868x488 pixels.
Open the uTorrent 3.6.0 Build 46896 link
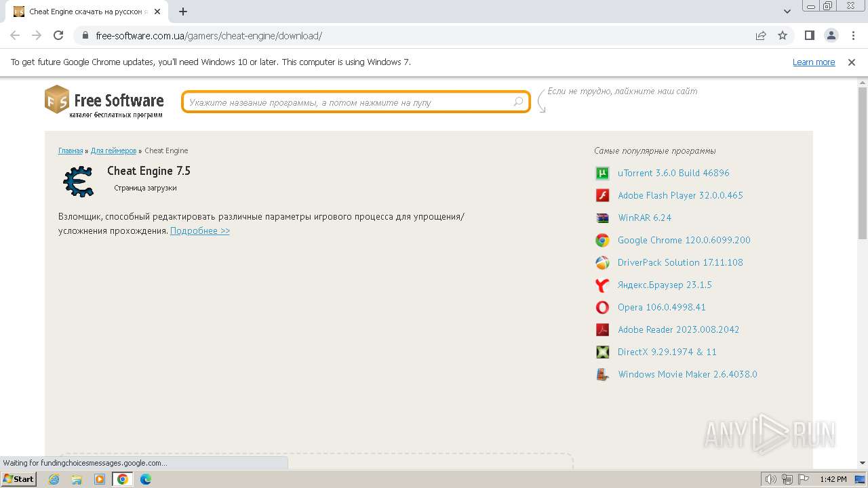[x=673, y=173]
